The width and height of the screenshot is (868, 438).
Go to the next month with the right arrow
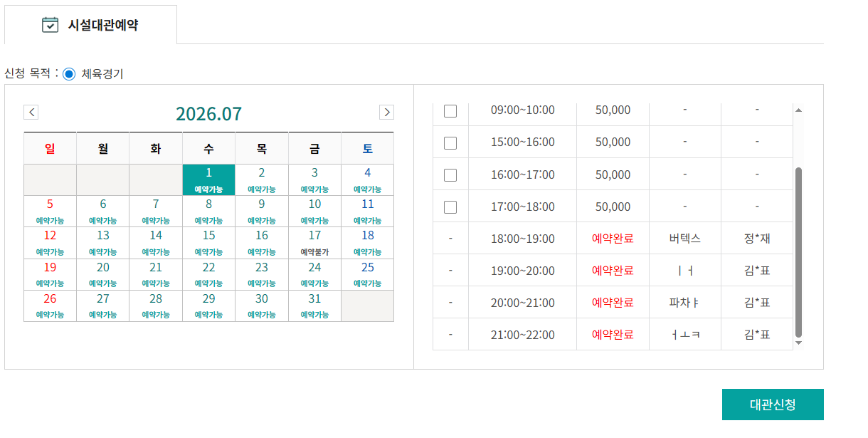386,112
